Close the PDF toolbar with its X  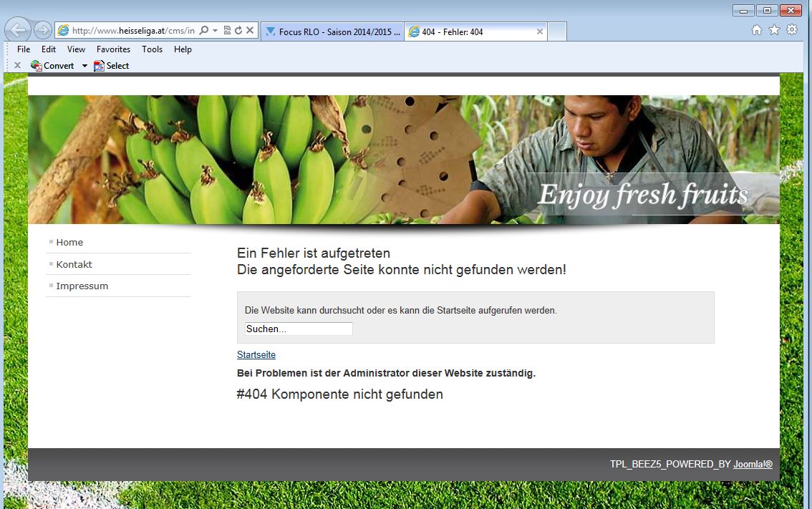pos(18,65)
